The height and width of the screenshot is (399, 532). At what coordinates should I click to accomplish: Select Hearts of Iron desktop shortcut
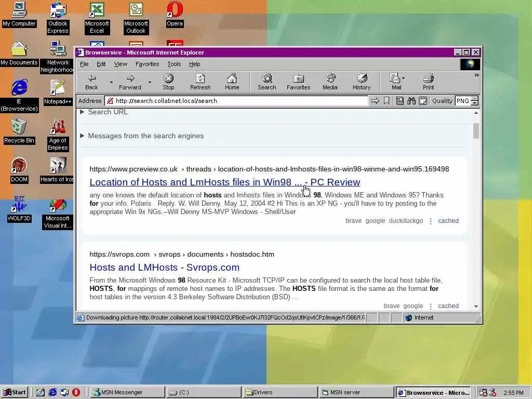57,170
